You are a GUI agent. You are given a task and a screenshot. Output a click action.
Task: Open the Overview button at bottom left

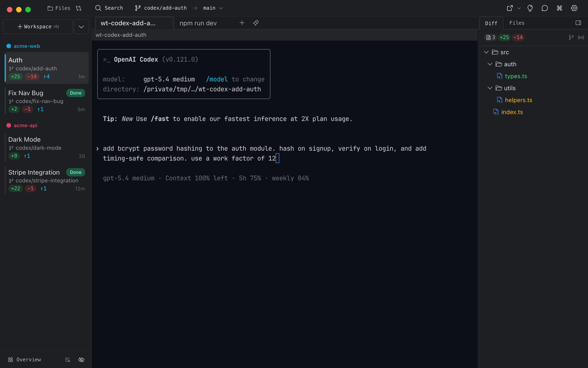(x=25, y=360)
